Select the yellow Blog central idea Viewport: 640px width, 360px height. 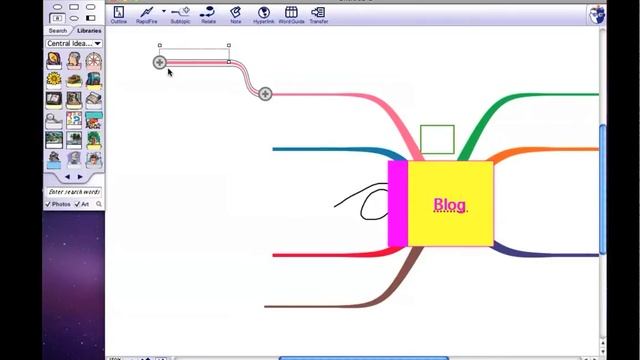click(451, 204)
